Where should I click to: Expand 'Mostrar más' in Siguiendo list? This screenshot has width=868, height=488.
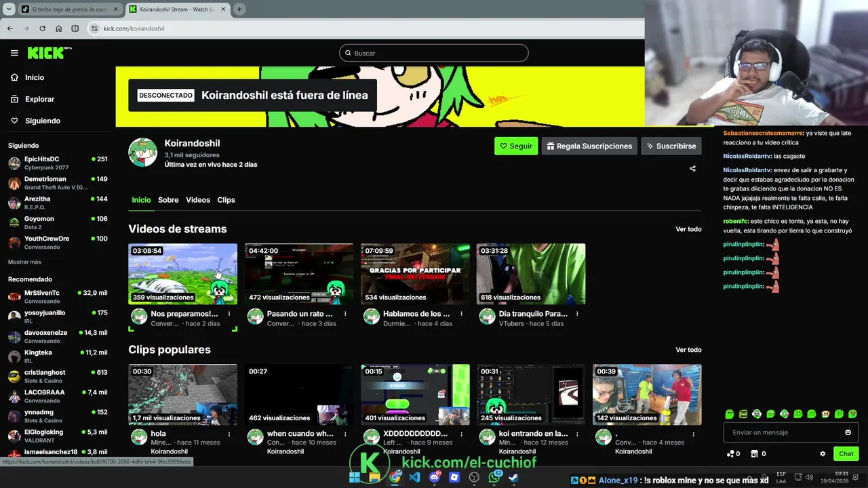point(24,262)
